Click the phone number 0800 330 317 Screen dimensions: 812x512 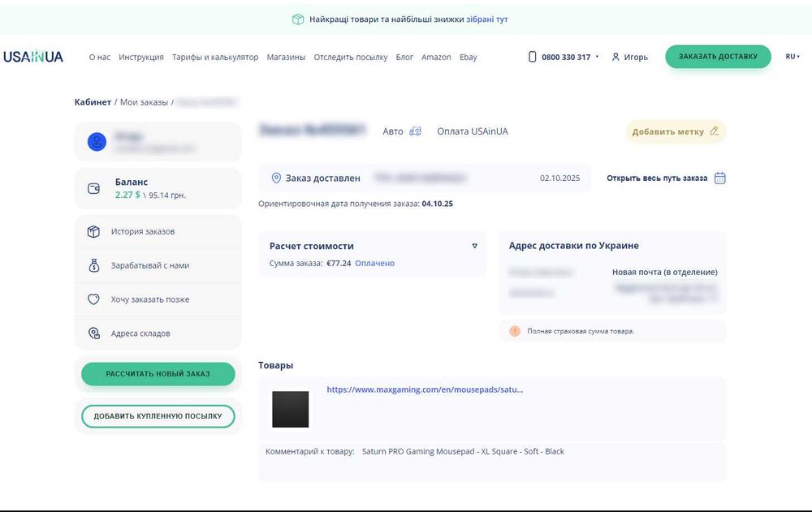point(566,57)
